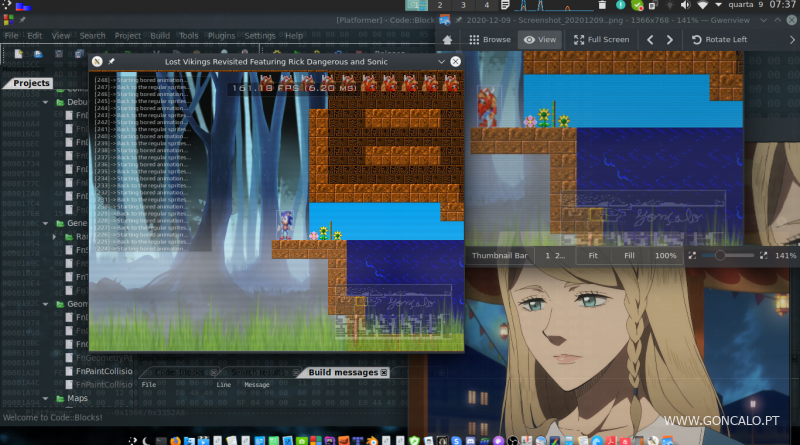800x445 pixels.
Task: Switch to virtual desktop 4
Action: (486, 5)
